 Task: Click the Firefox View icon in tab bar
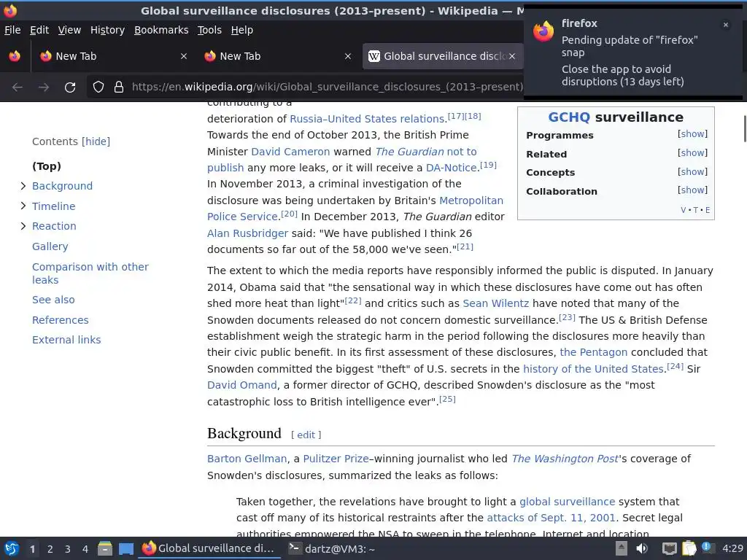coord(15,56)
